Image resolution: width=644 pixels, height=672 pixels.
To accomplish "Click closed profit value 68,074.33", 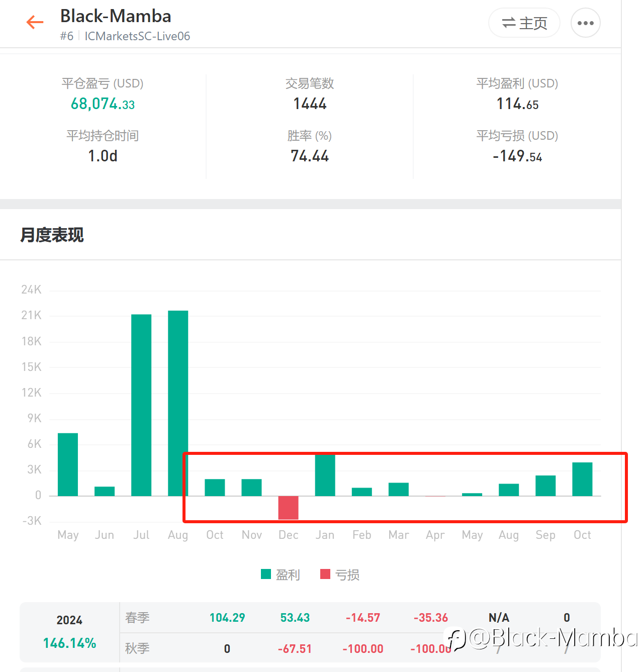I will coord(103,104).
